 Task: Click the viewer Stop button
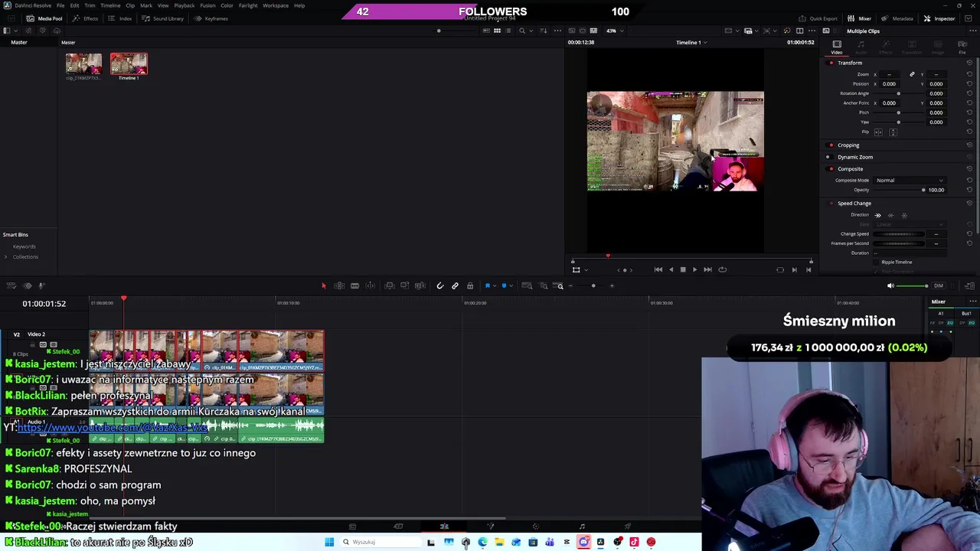tap(683, 269)
